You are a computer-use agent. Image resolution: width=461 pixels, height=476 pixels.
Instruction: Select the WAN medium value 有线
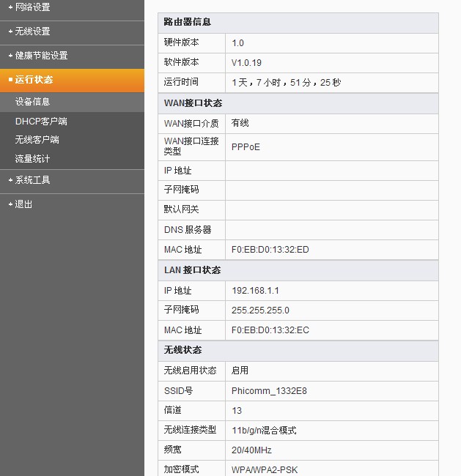(240, 123)
